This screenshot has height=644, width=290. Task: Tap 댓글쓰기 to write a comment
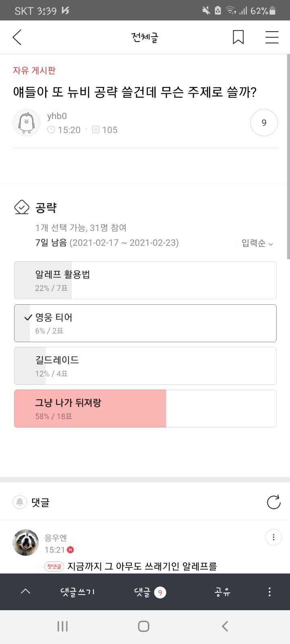pyautogui.click(x=77, y=592)
